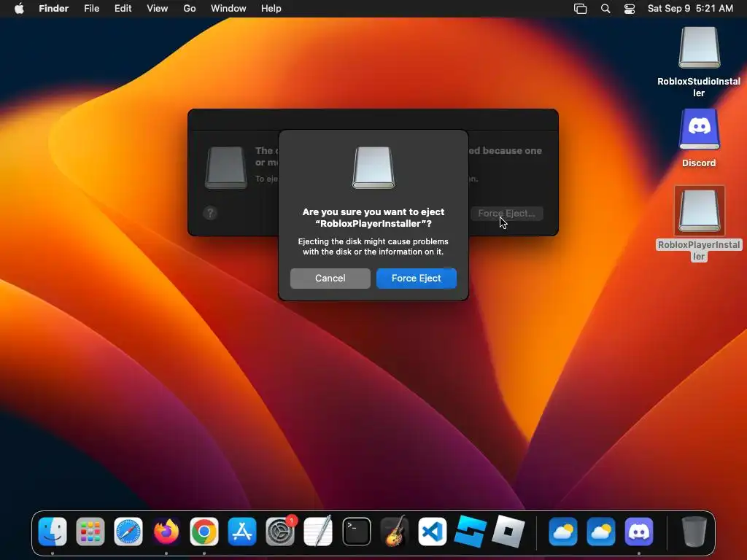Click the dimmed Force Eject… button behind the dialog
The width and height of the screenshot is (747, 560).
click(x=506, y=214)
